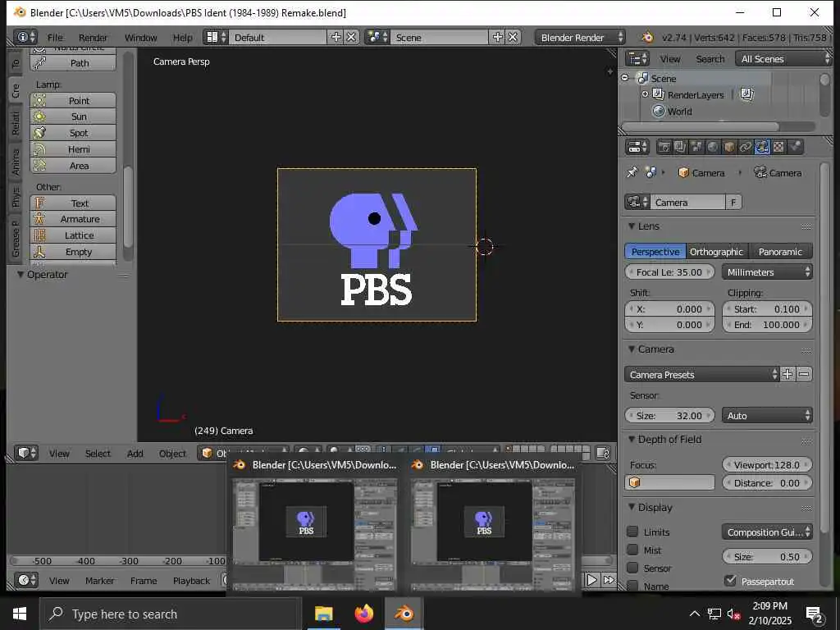Add a Sun lamp

click(x=73, y=116)
